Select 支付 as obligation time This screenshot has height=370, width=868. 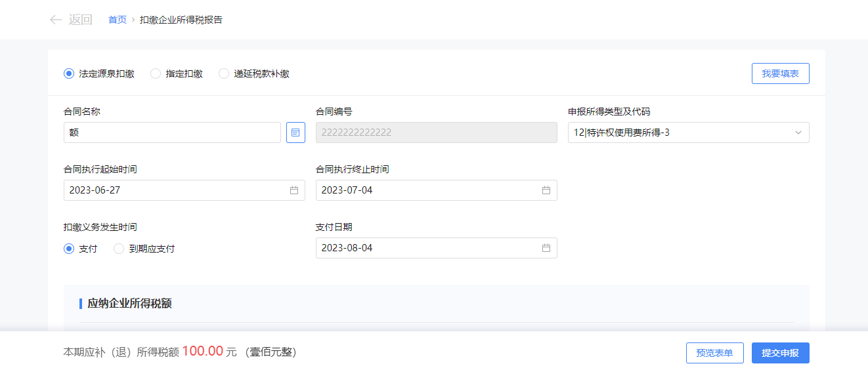tap(69, 249)
